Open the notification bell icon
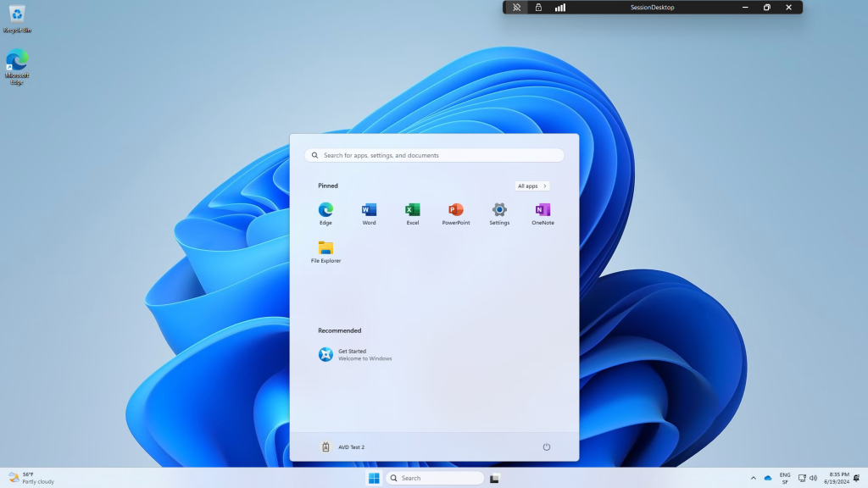 click(857, 478)
